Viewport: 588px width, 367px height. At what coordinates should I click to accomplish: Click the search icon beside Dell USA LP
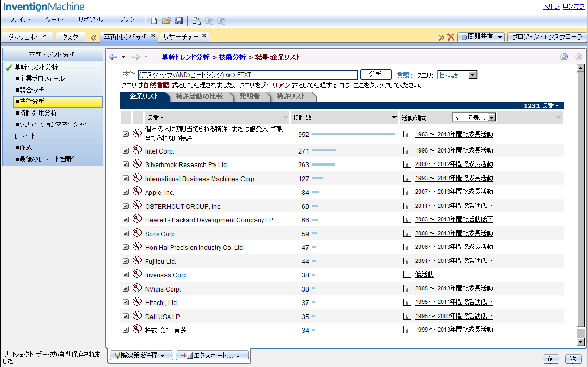pyautogui.click(x=137, y=315)
